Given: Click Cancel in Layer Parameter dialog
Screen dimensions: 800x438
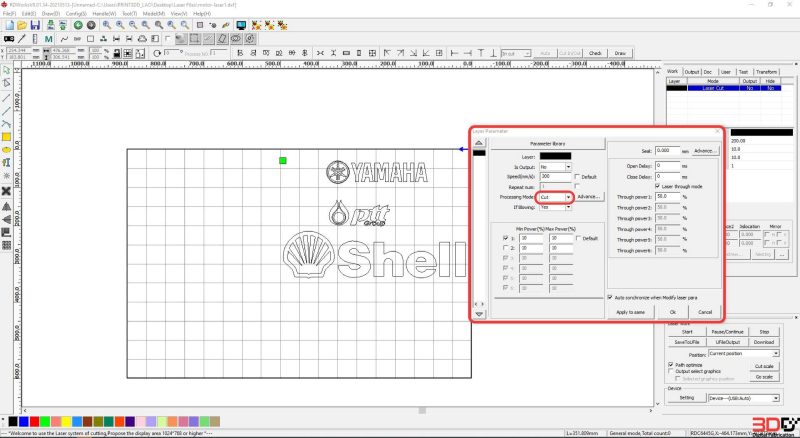Looking at the screenshot, I should 705,312.
